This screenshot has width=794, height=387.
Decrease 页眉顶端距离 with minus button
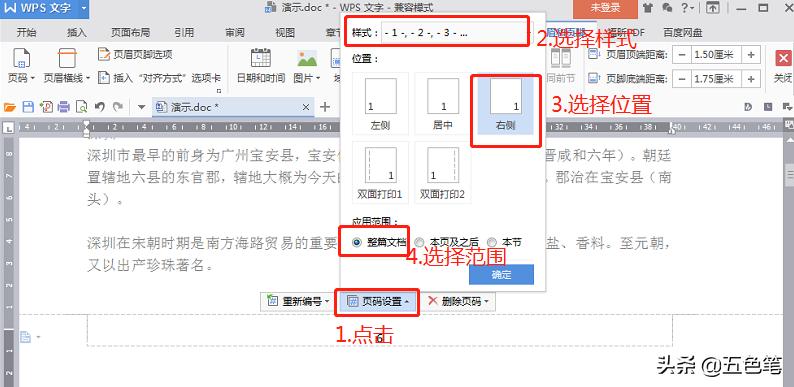[x=683, y=55]
